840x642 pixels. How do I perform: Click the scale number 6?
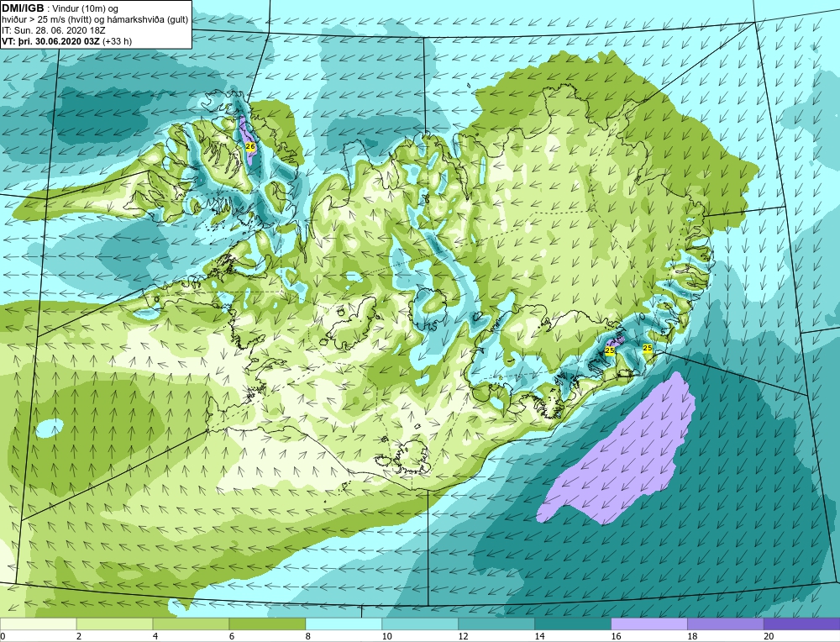232,636
